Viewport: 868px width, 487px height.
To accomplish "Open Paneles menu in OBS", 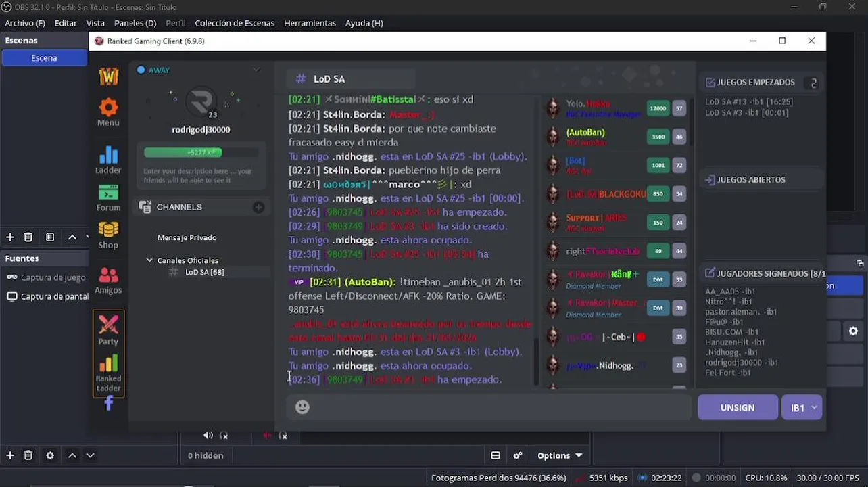I will pyautogui.click(x=135, y=23).
